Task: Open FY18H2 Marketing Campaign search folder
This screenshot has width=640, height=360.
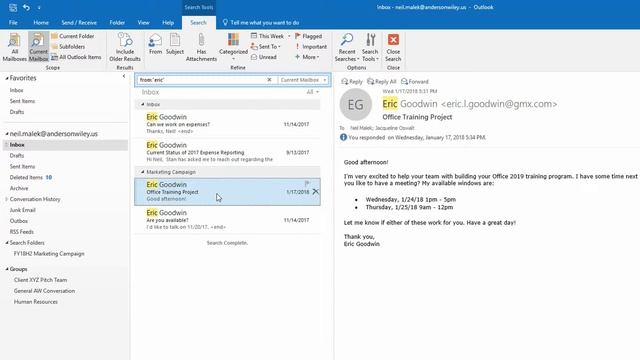Action: 49,254
